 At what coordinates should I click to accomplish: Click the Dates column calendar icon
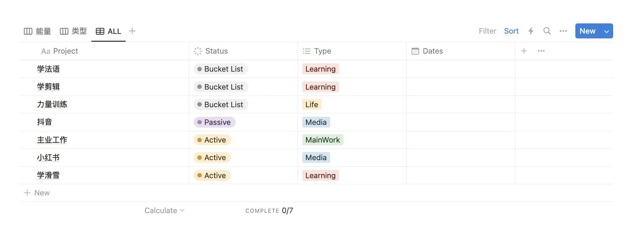click(x=415, y=51)
